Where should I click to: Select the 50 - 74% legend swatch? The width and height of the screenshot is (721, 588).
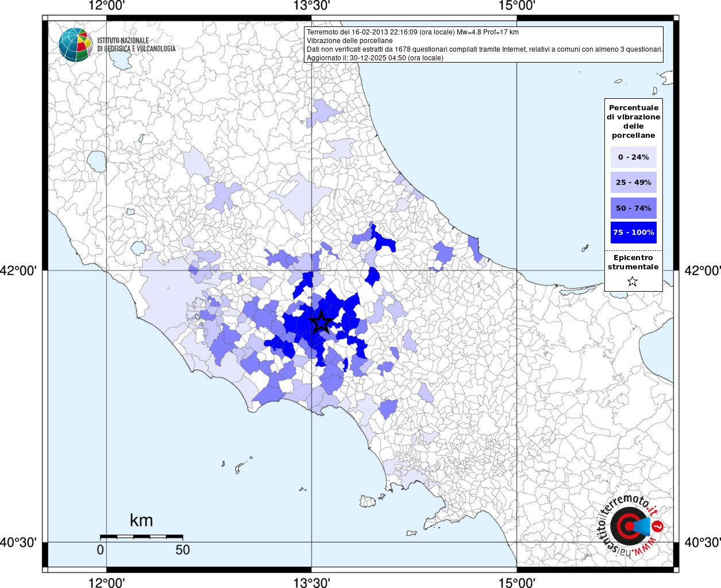633,208
